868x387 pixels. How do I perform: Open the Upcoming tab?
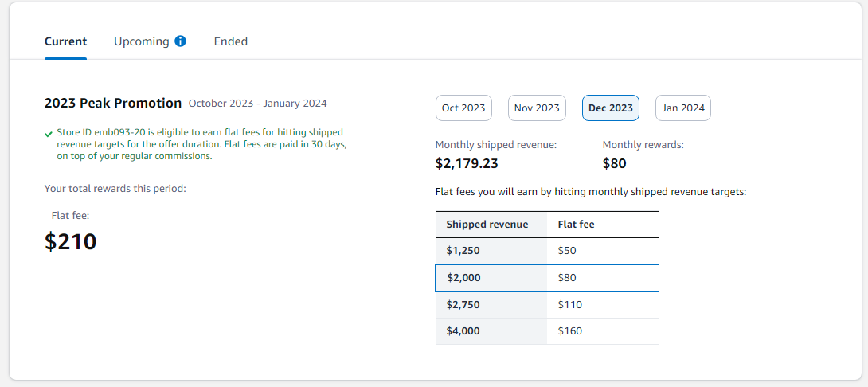click(141, 41)
